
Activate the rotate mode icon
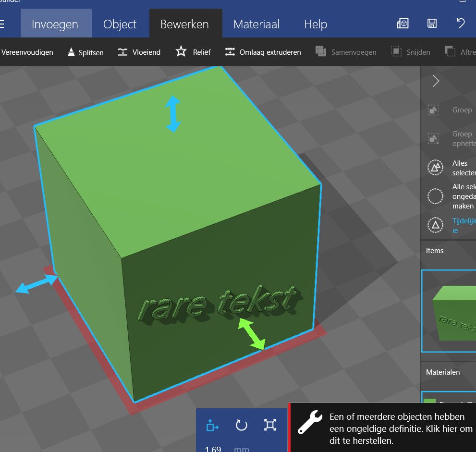[241, 425]
